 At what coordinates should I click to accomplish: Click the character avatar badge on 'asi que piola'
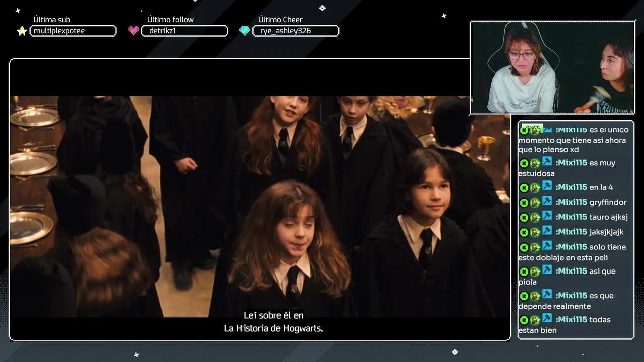click(535, 271)
